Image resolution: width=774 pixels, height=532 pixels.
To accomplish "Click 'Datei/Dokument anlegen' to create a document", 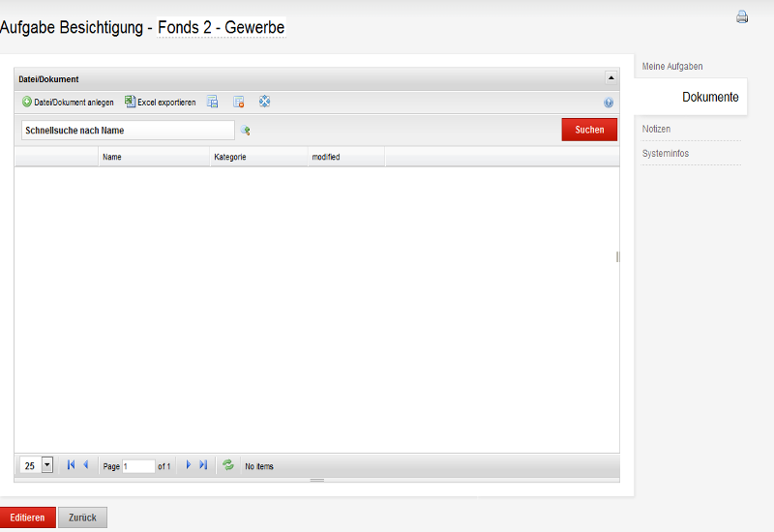I will [x=68, y=103].
